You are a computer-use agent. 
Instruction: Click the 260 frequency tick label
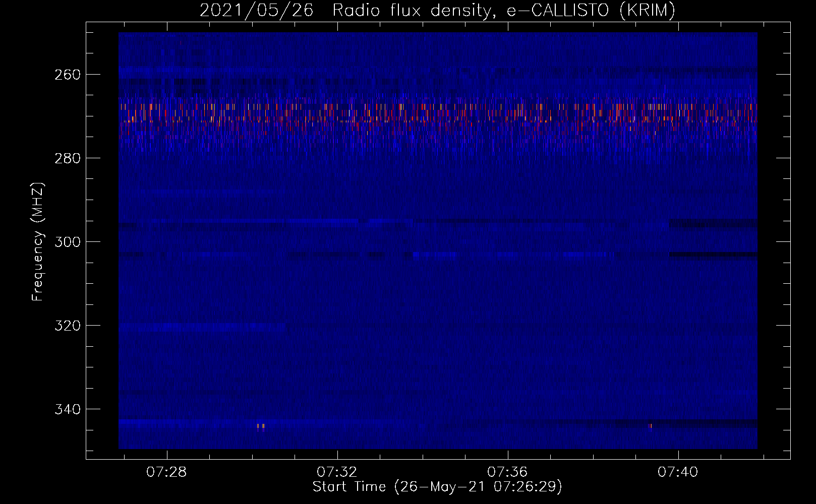click(x=68, y=75)
